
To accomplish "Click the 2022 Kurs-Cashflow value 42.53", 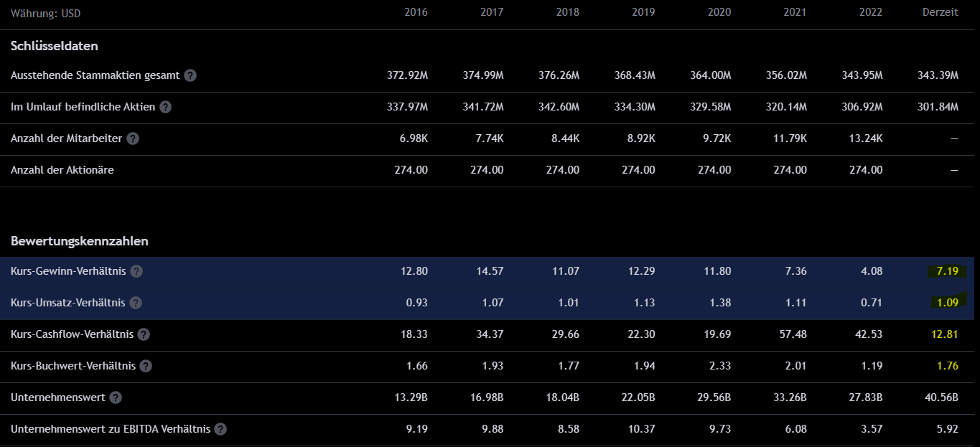I will tap(868, 334).
